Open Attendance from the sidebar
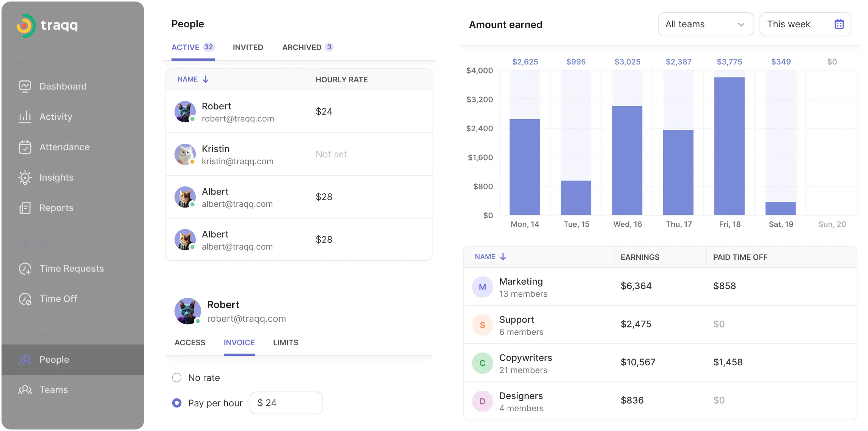The image size is (868, 431). click(x=64, y=147)
